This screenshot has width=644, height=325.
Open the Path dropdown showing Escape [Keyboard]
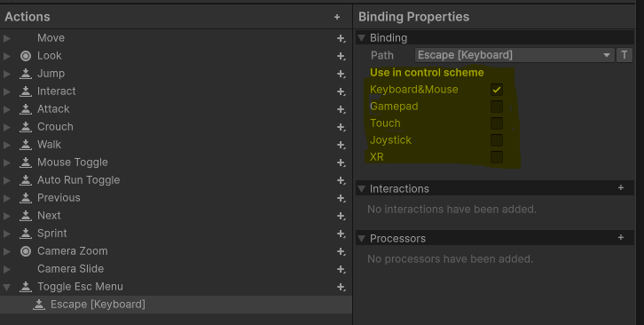coord(514,55)
